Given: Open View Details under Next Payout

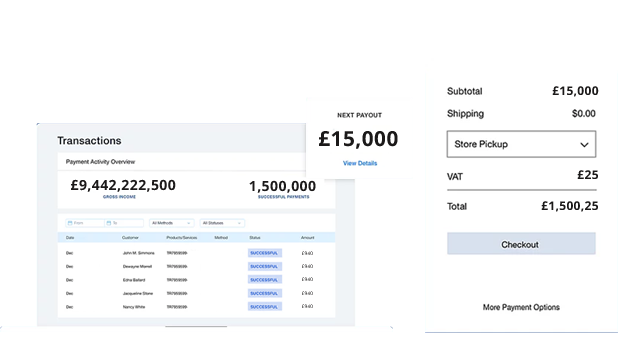Looking at the screenshot, I should coord(360,163).
